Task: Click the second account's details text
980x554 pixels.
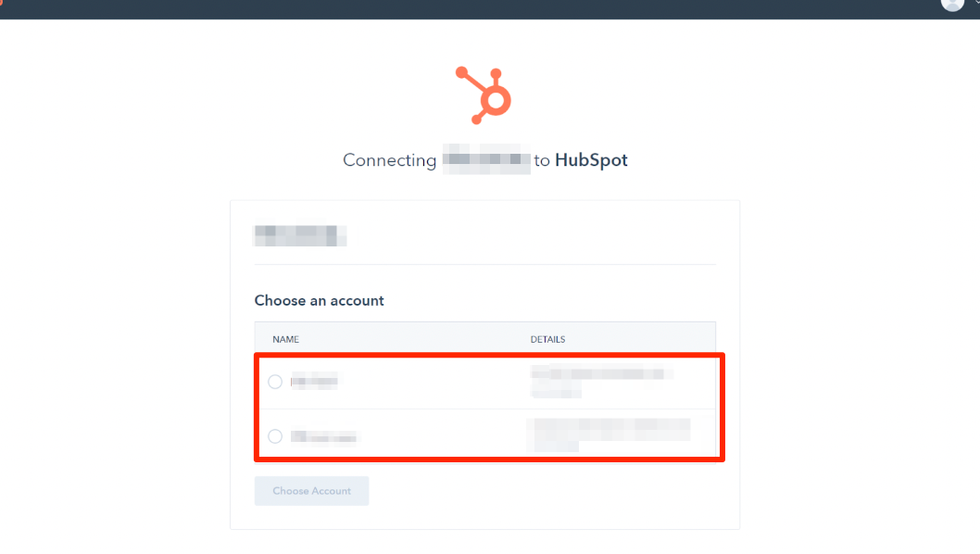Action: click(x=609, y=434)
